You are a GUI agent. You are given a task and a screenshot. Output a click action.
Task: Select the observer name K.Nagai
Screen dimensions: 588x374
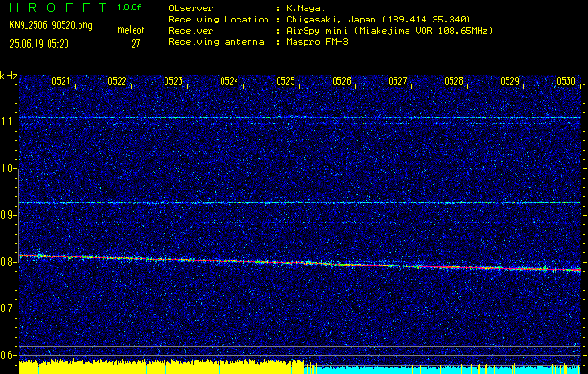pos(308,7)
